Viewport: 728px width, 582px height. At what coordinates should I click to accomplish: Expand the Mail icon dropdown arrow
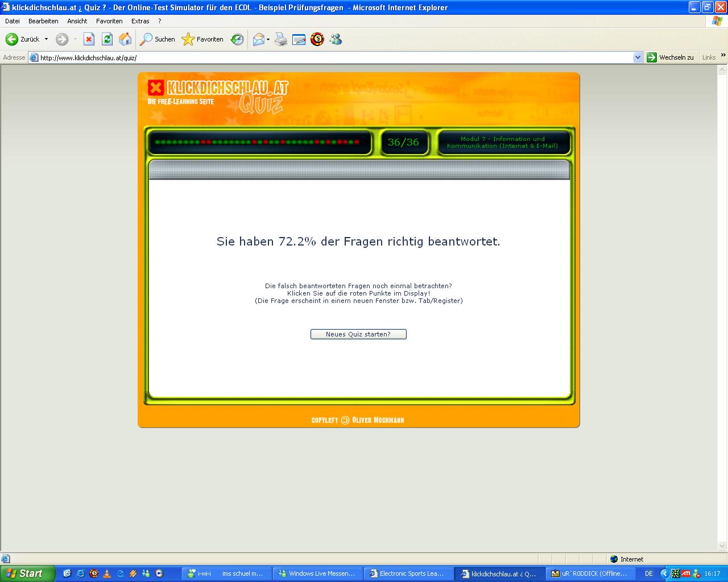(x=268, y=39)
